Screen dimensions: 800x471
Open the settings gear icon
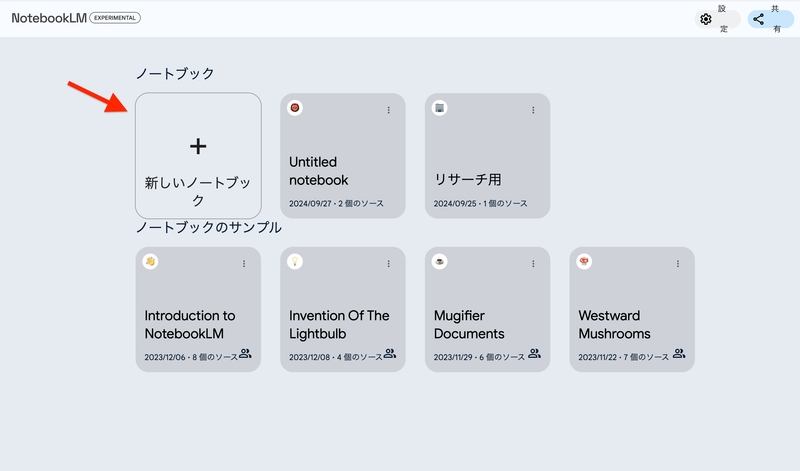coord(706,19)
